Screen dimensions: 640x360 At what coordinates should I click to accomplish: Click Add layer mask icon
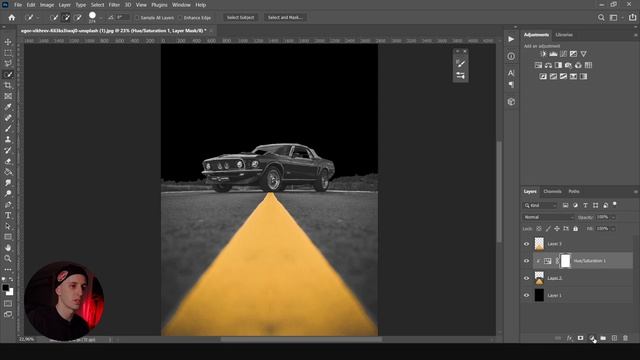580,338
